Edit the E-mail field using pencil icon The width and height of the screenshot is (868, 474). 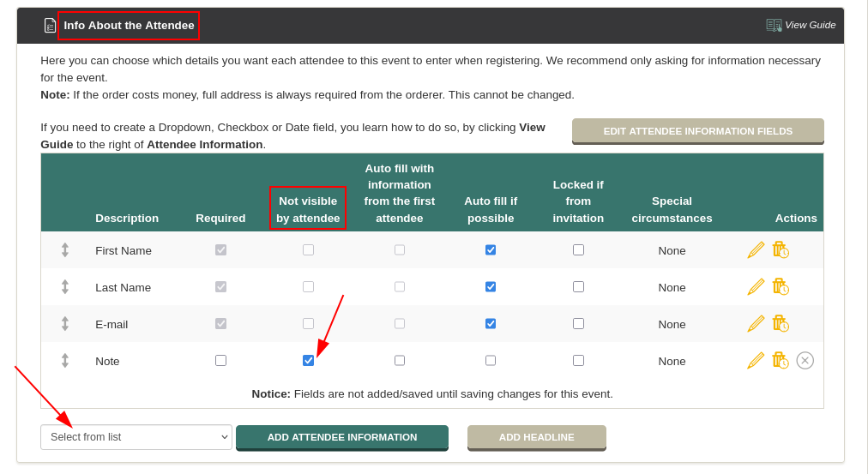tap(756, 323)
